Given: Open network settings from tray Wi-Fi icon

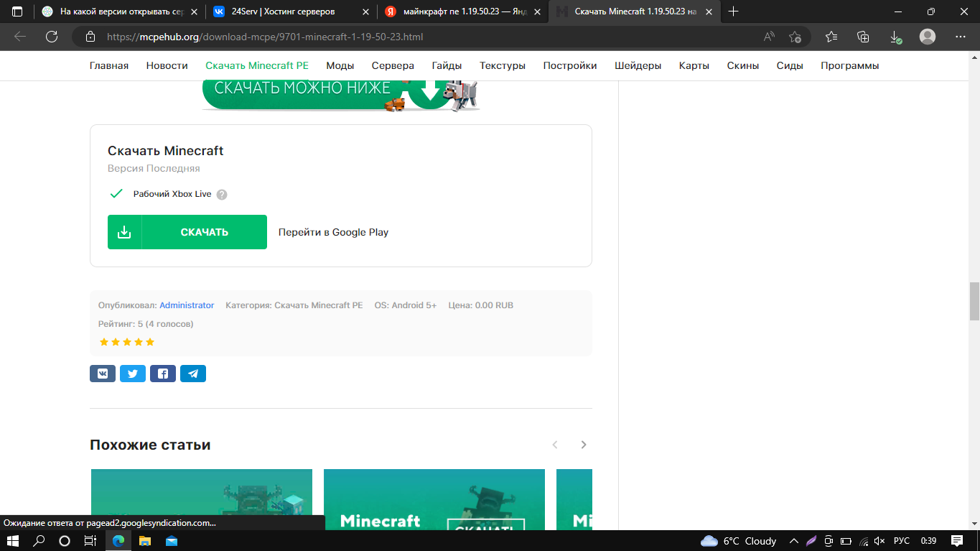Looking at the screenshot, I should click(x=864, y=541).
